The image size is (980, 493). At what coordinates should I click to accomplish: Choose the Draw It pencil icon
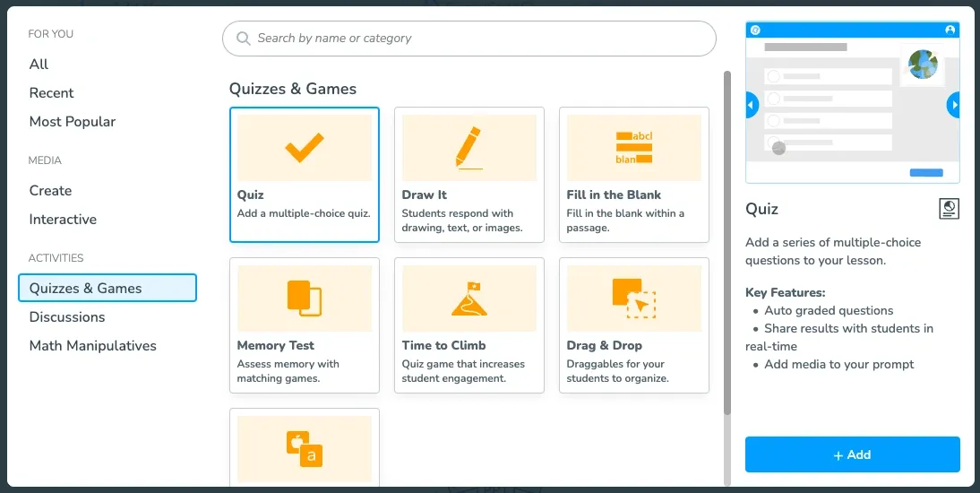point(469,148)
